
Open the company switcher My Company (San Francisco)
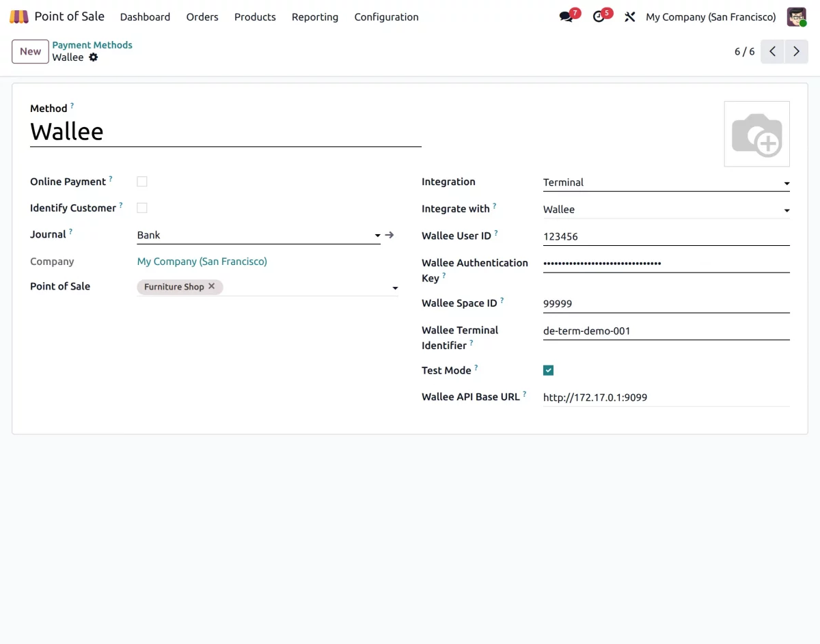(711, 16)
